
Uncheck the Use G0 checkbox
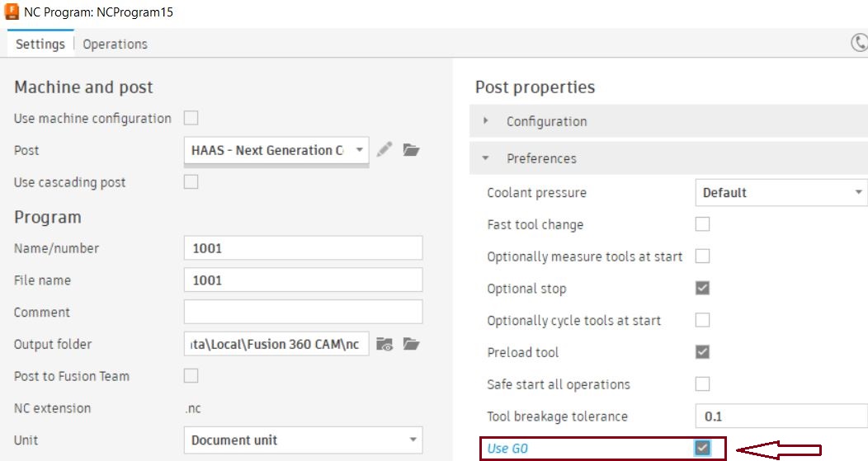tap(702, 448)
